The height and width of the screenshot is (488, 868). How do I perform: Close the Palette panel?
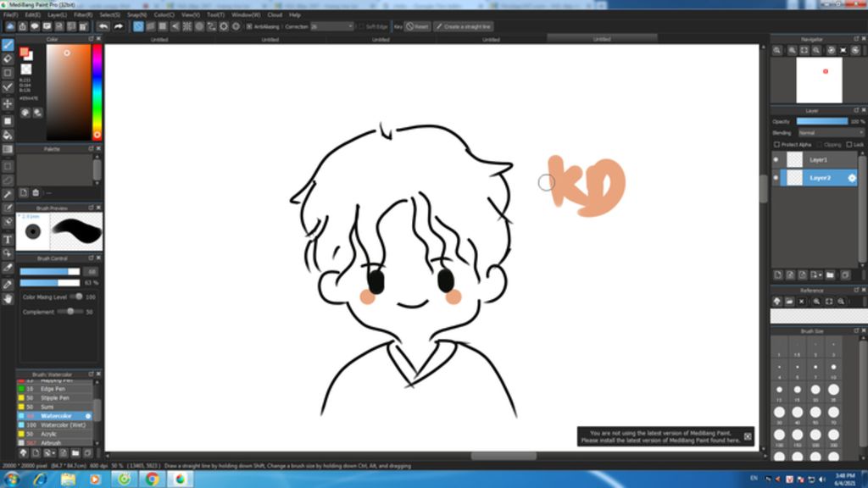(x=98, y=149)
